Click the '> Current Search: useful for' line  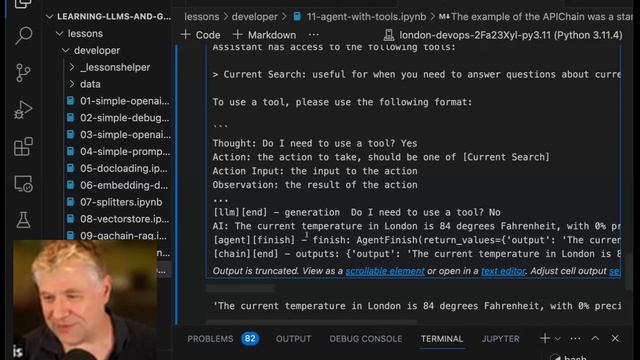point(416,74)
